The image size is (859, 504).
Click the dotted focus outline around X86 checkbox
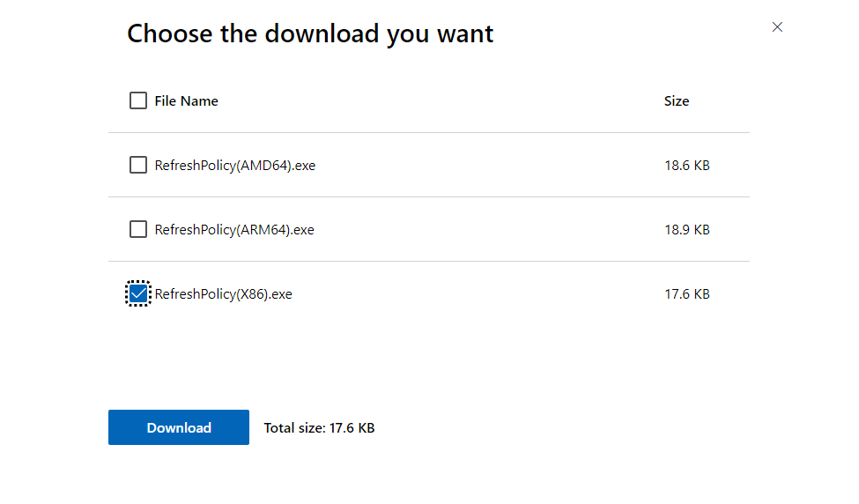point(127,293)
